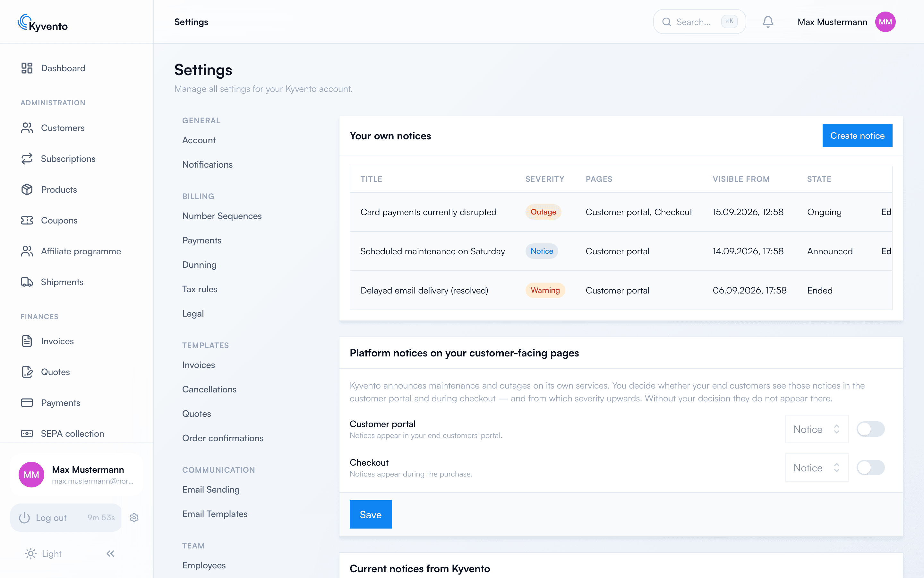The image size is (924, 578).
Task: Collapse the sidebar with double chevron
Action: click(x=110, y=554)
